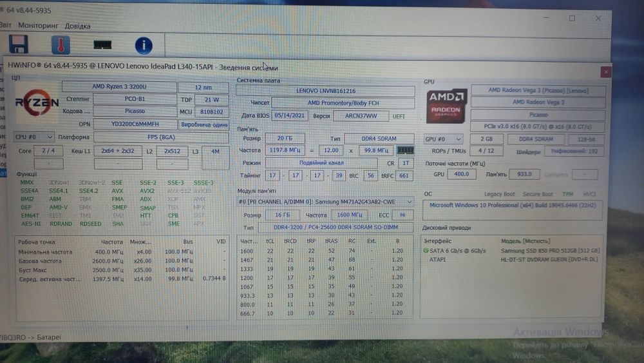Expand the GPU #0 dropdown
Image resolution: width=644 pixels, height=363 pixels.
443,139
